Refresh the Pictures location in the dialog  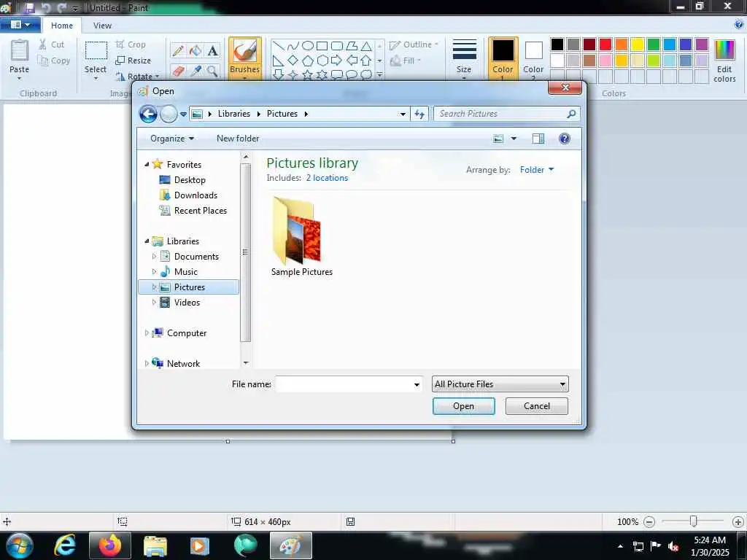coord(419,114)
